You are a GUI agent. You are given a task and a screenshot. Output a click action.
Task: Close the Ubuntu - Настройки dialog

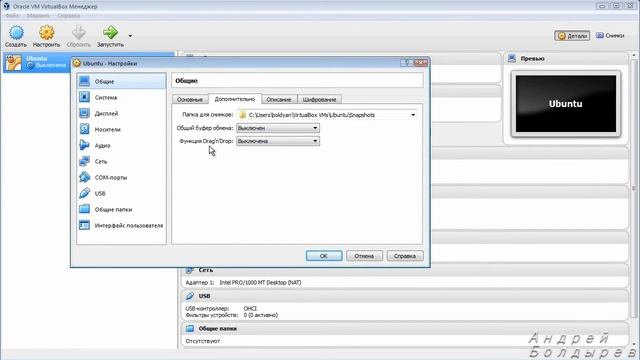420,63
